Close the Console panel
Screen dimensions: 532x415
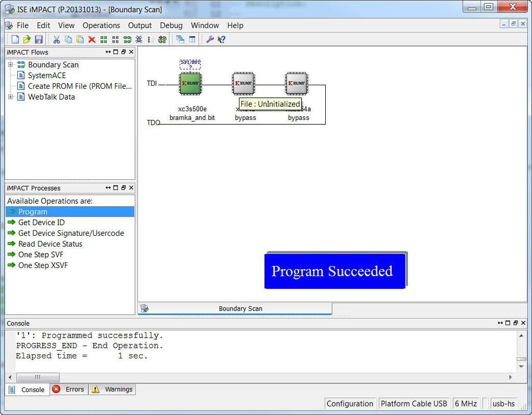pos(523,323)
